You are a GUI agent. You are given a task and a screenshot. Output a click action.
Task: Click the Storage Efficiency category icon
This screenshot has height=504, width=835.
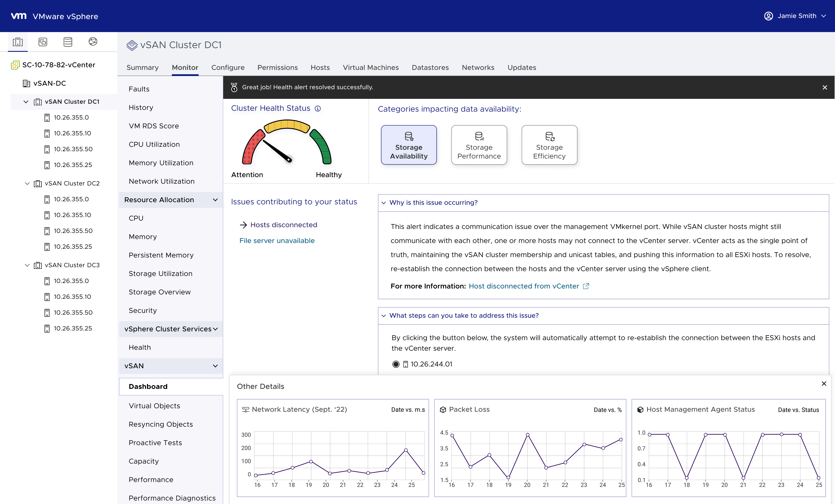tap(549, 136)
